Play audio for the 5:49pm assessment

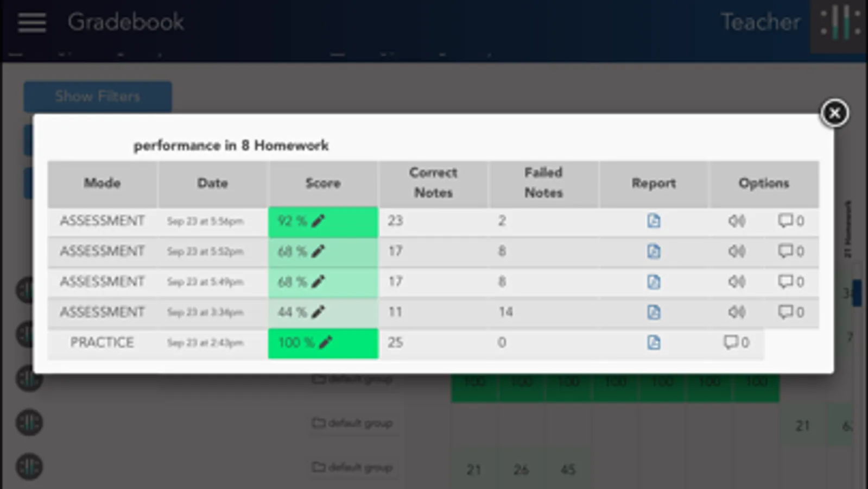[x=737, y=281]
